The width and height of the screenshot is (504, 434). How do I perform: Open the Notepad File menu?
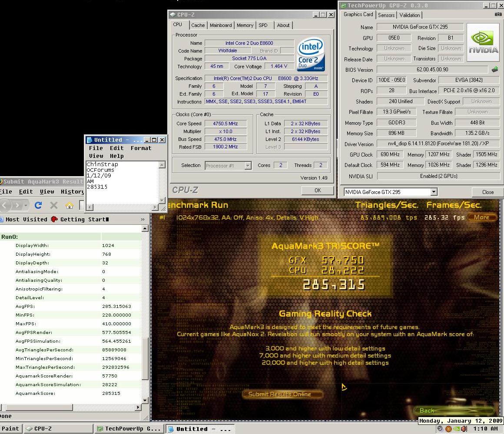pyautogui.click(x=96, y=148)
